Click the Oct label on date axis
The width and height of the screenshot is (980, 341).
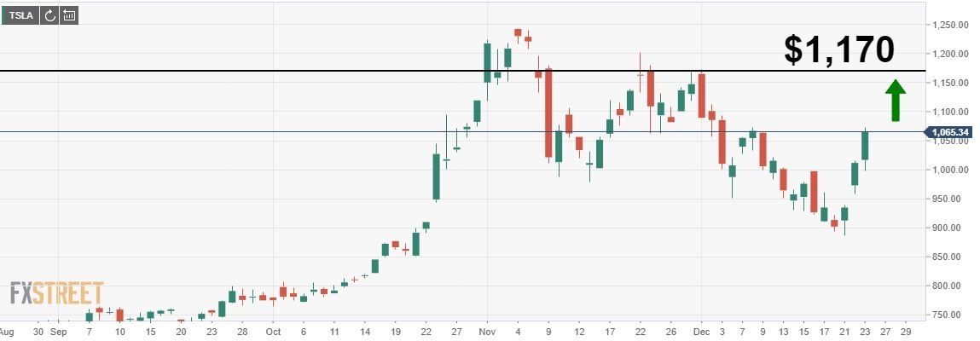point(273,331)
